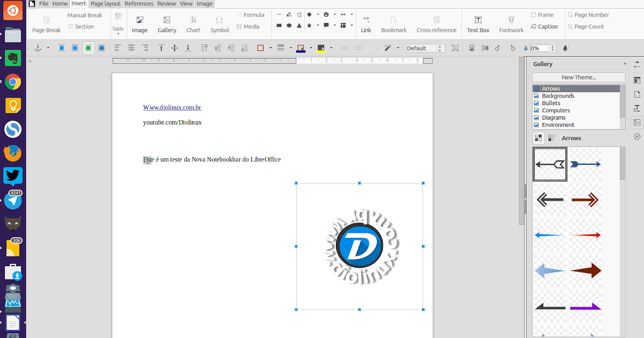Open Navigator compass in sidebar
Viewport: 644px width, 338px height.
click(637, 136)
